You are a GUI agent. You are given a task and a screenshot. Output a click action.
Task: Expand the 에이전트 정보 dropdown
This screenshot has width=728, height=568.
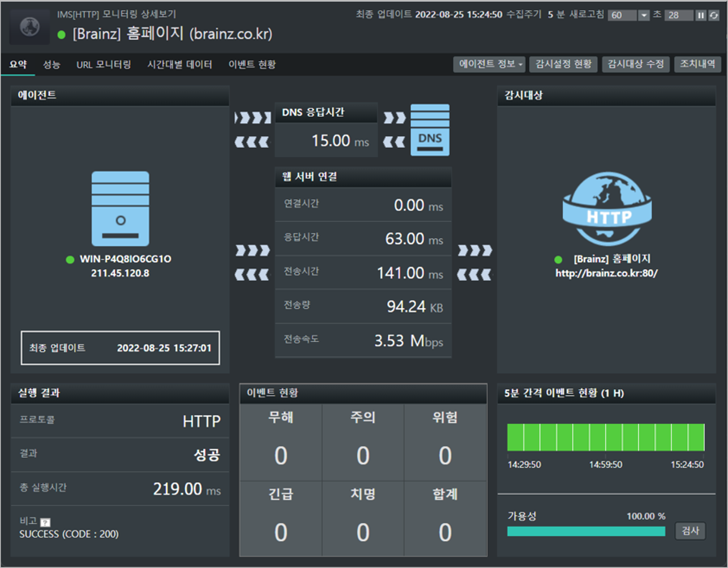click(x=489, y=64)
